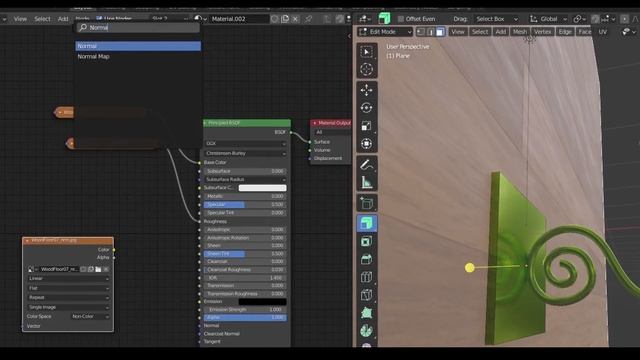Open the viewport Add menu
This screenshot has height=360, width=640.
(501, 32)
